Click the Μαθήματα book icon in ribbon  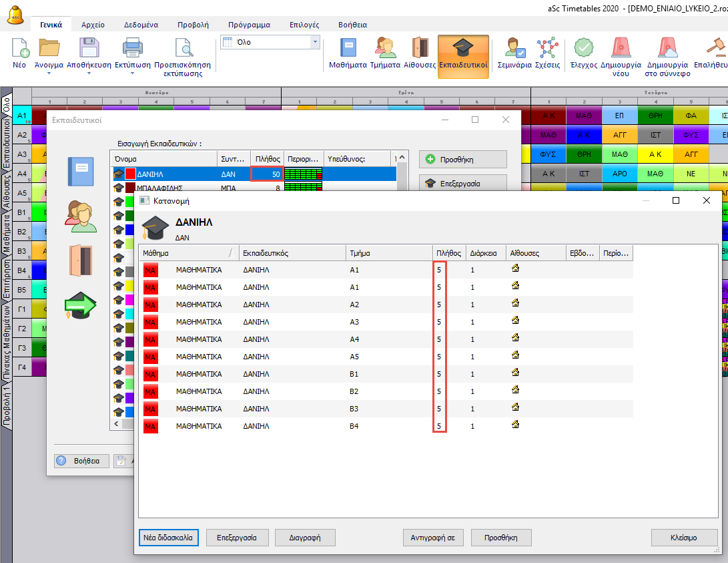348,48
